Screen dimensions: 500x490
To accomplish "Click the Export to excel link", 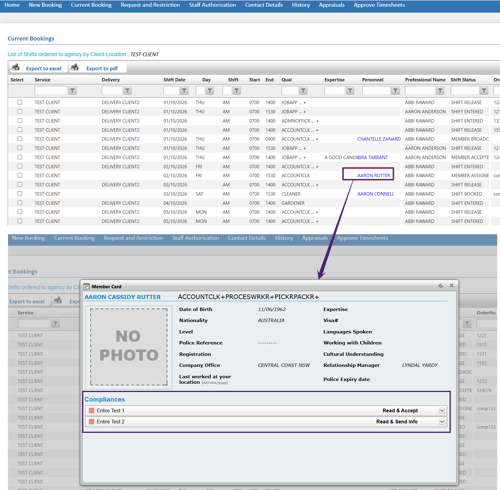I will [x=44, y=68].
